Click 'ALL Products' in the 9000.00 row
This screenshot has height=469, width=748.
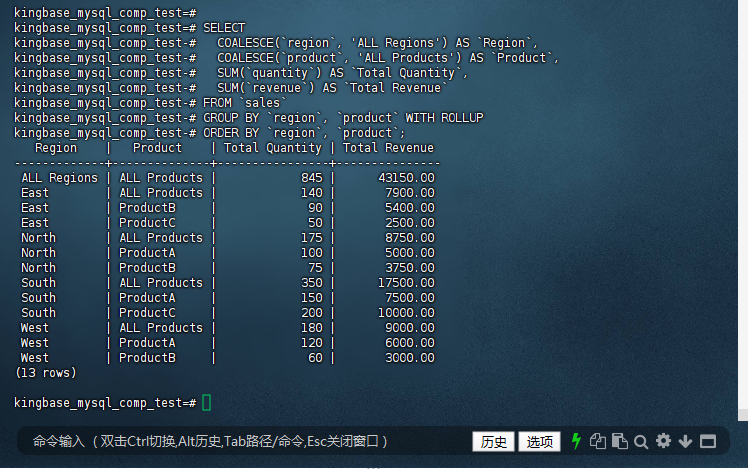(x=161, y=328)
